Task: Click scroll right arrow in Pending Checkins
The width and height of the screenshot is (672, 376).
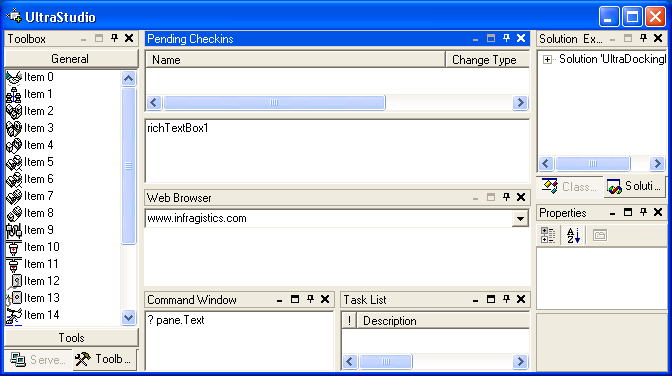Action: [520, 102]
